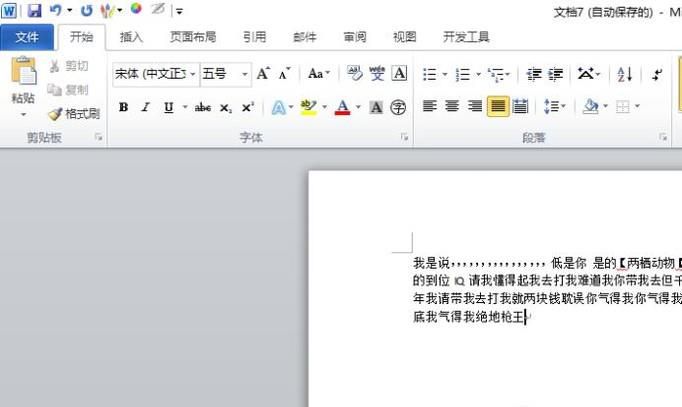
Task: Open underline style dropdown arrow
Action: 185,107
